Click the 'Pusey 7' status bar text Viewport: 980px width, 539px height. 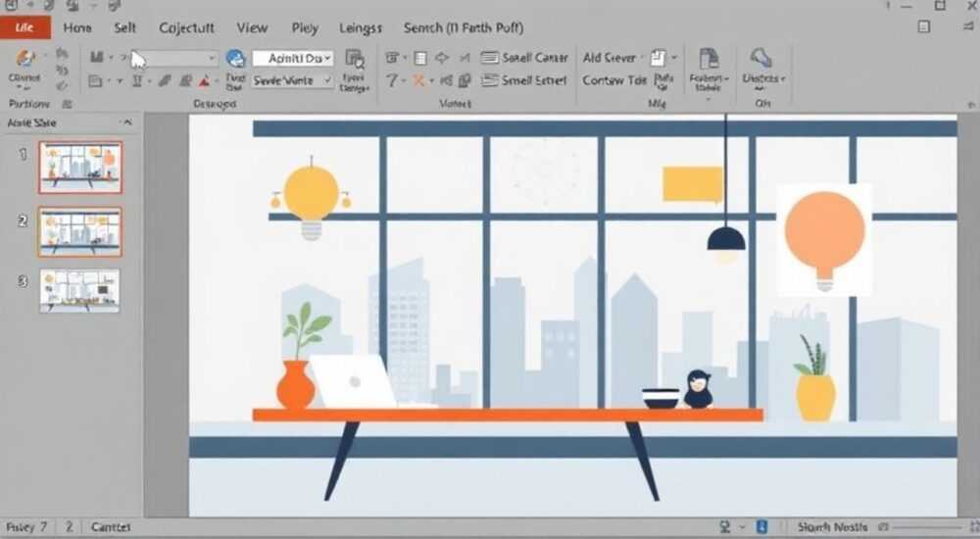(26, 527)
